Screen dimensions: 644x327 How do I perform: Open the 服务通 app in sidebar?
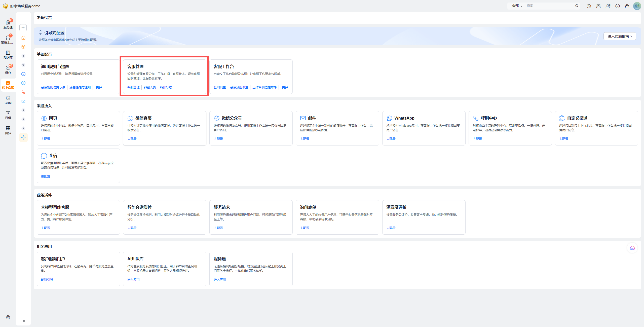click(8, 24)
